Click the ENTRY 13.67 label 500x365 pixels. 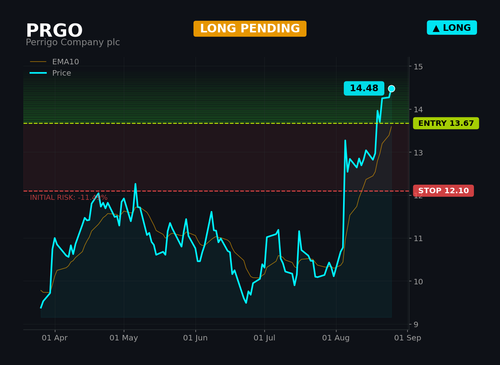(x=446, y=123)
